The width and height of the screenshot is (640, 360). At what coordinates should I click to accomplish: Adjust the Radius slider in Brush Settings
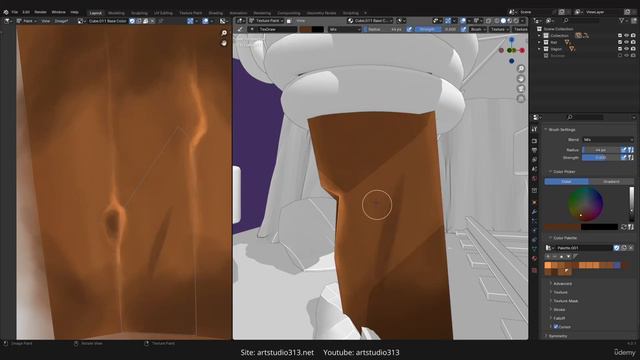[x=601, y=150]
